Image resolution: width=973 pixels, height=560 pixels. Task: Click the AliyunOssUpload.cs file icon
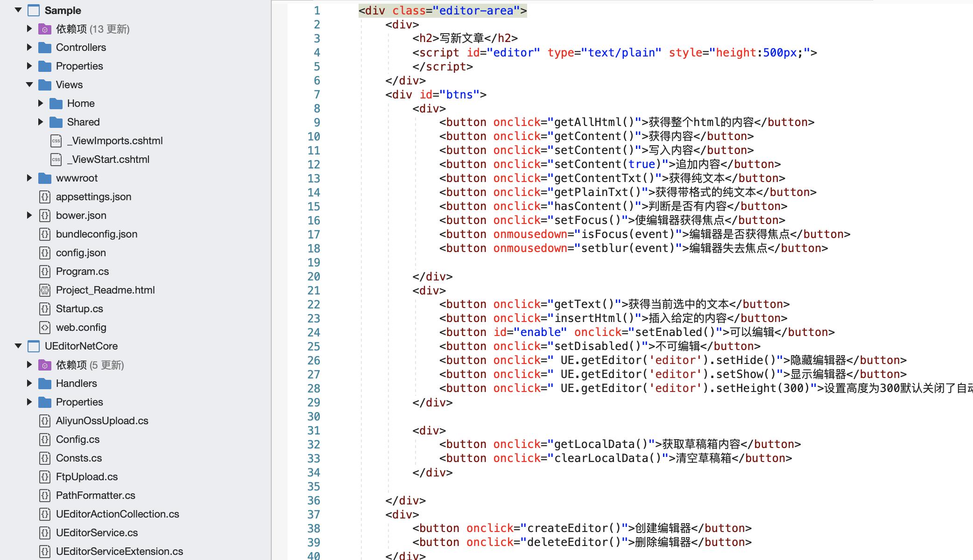(x=45, y=421)
